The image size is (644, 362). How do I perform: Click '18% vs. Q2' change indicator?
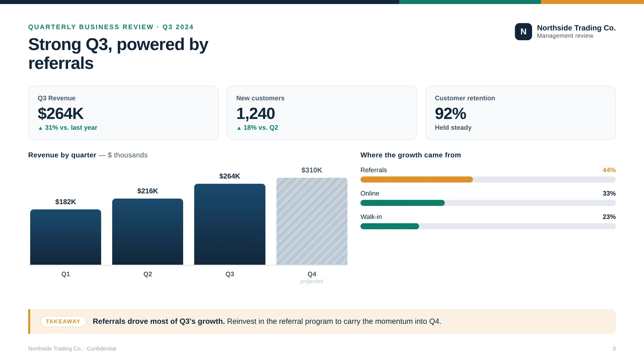257,128
